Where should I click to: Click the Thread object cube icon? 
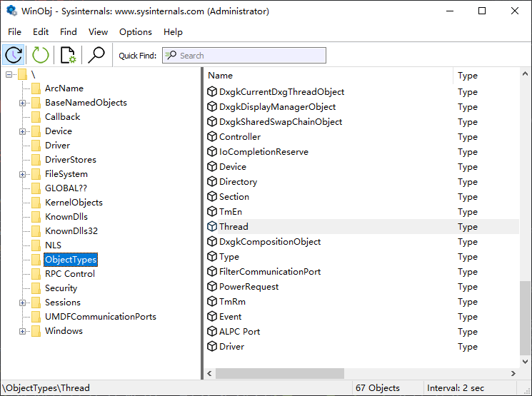(x=212, y=226)
